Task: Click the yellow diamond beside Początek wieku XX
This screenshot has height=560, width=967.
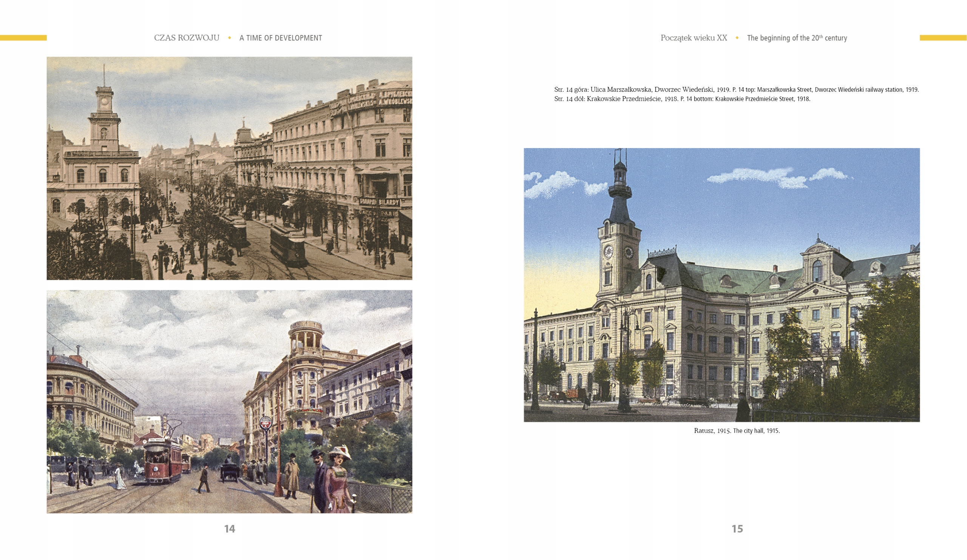Action: [737, 38]
